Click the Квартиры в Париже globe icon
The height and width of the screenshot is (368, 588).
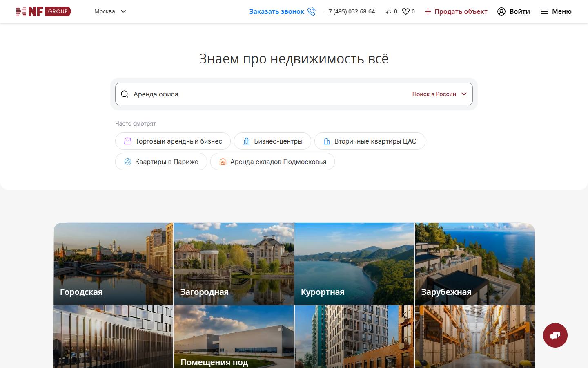[128, 162]
